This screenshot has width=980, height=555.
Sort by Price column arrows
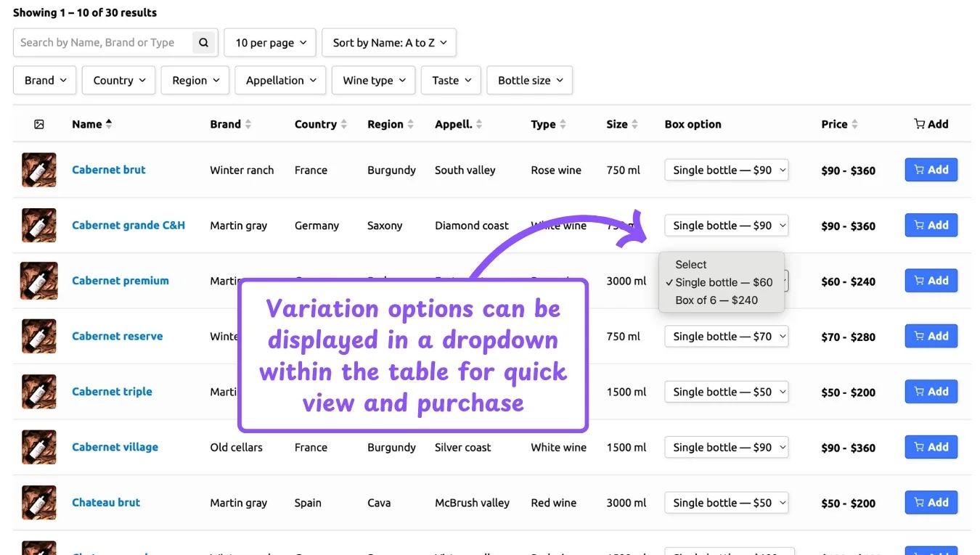854,124
